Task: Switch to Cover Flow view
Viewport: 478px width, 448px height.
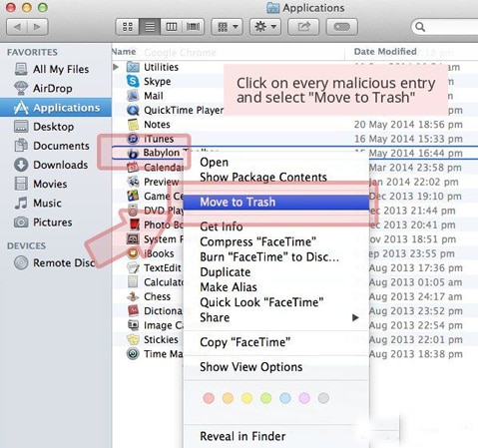Action: click(x=193, y=27)
